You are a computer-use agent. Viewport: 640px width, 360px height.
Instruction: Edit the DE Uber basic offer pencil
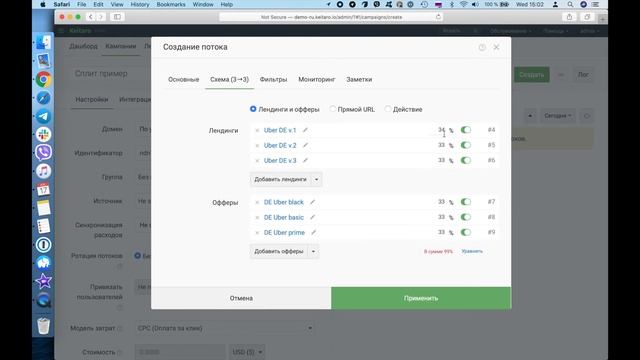(x=312, y=217)
